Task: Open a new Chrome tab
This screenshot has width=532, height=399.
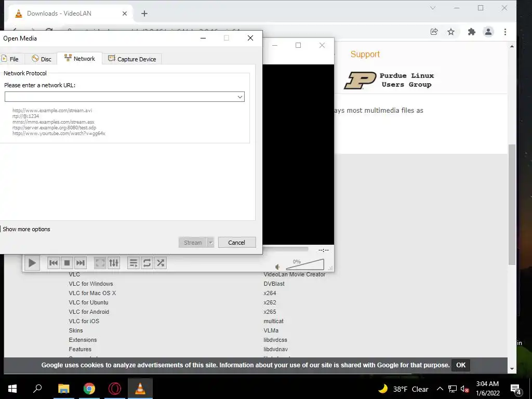Action: tap(144, 14)
